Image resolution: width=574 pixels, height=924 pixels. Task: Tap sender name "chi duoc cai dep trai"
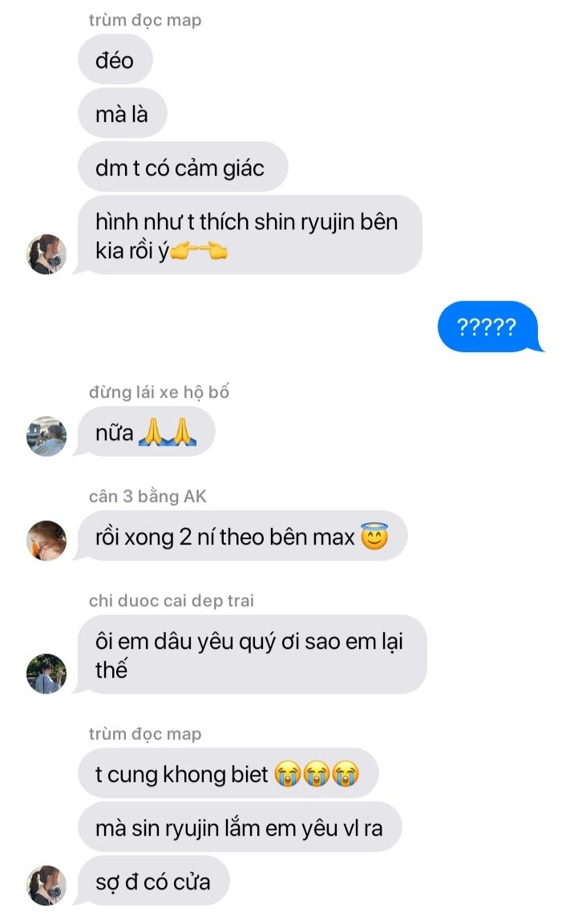[172, 601]
